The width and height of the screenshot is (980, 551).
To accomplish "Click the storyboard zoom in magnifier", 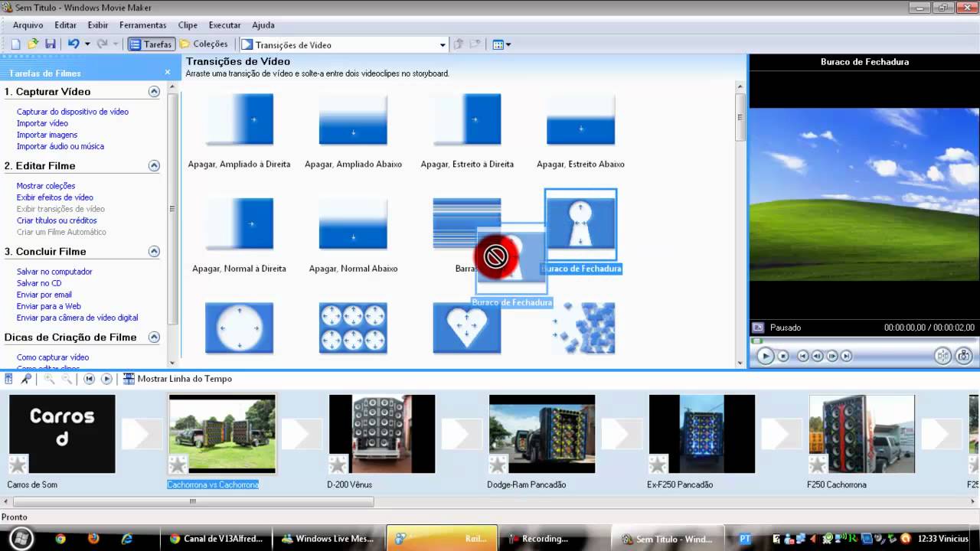I will [49, 379].
